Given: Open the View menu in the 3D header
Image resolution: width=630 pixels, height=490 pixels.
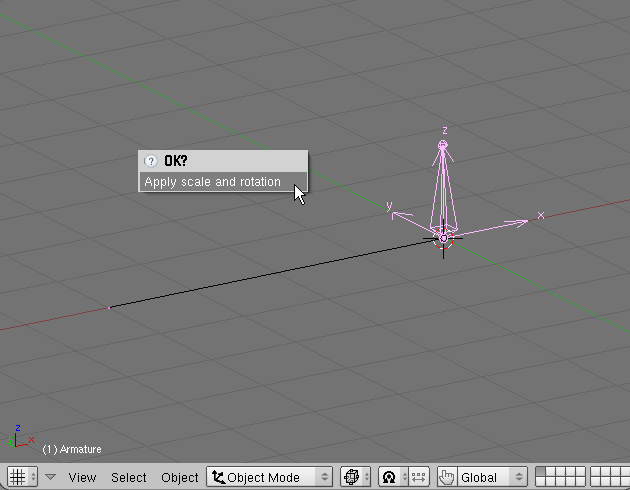Looking at the screenshot, I should pos(82,478).
